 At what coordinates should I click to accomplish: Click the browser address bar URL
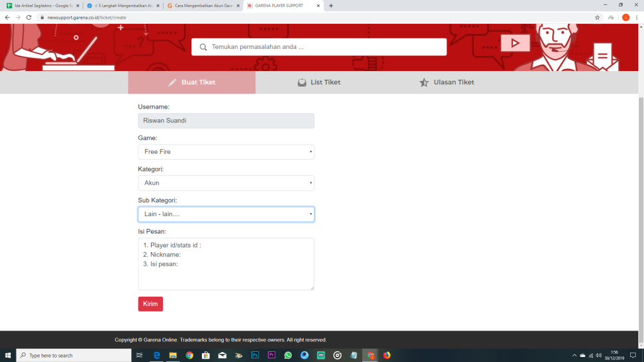[x=87, y=18]
